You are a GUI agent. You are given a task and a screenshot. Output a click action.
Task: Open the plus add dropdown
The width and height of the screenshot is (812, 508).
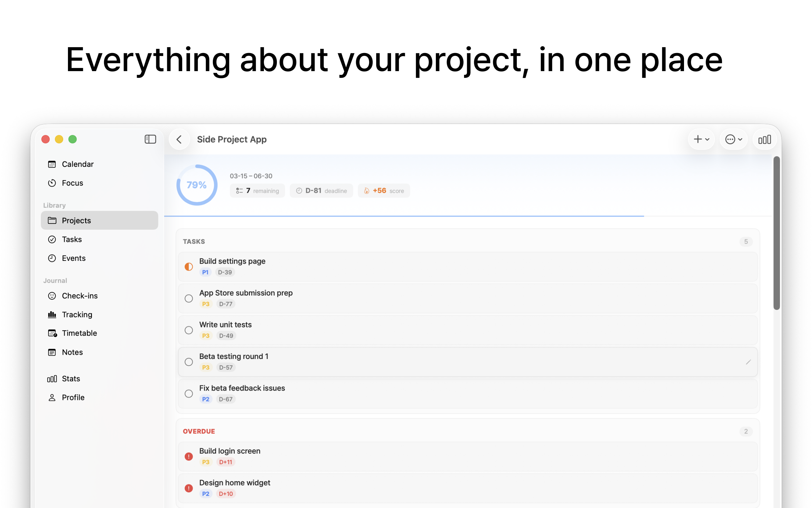[x=701, y=139]
